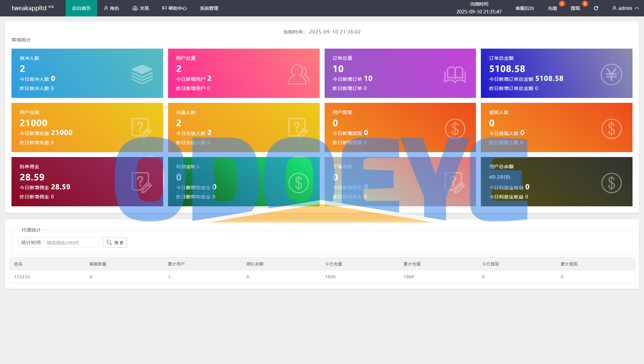
Task: Click the dollar icon on 提现人数 card
Action: [x=611, y=128]
